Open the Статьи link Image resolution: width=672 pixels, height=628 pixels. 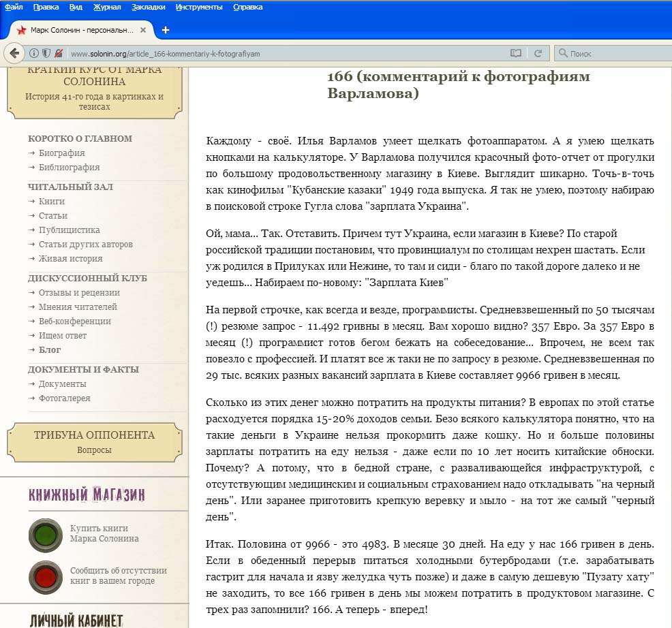pyautogui.click(x=52, y=215)
